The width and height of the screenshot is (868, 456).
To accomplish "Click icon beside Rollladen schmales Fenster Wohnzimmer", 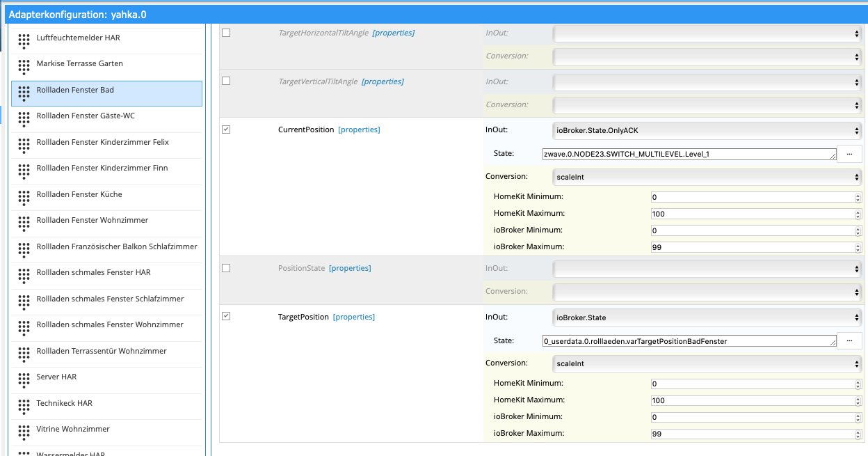I will coord(24,328).
